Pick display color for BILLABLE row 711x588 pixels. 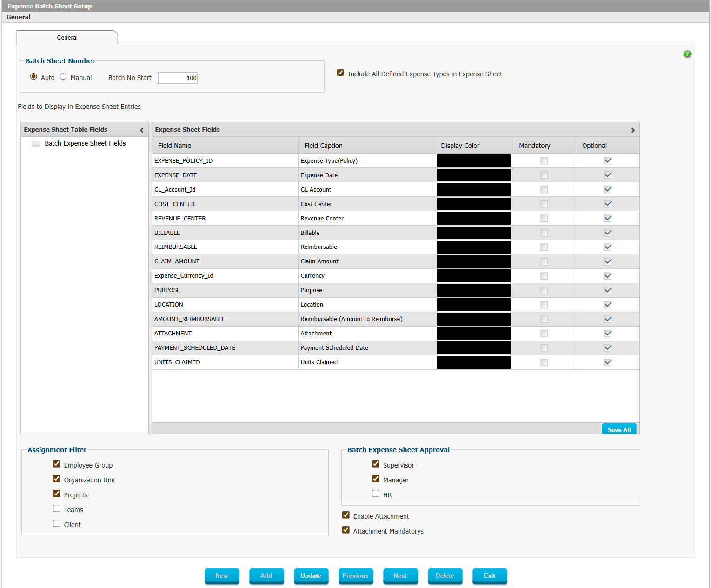pos(474,233)
